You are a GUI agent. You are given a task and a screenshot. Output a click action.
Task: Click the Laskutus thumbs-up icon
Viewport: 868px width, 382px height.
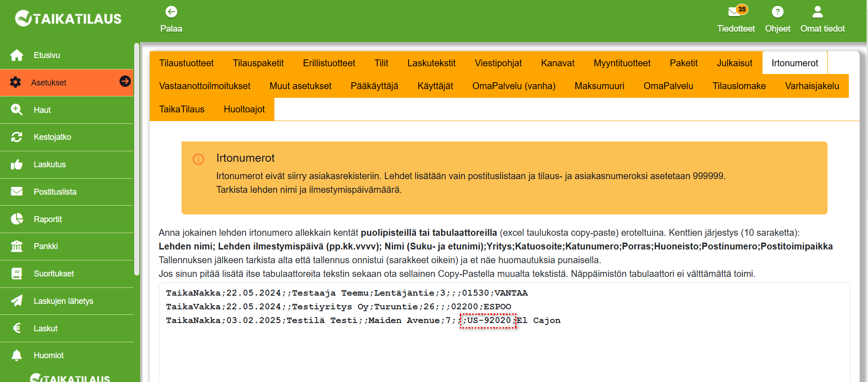point(17,164)
